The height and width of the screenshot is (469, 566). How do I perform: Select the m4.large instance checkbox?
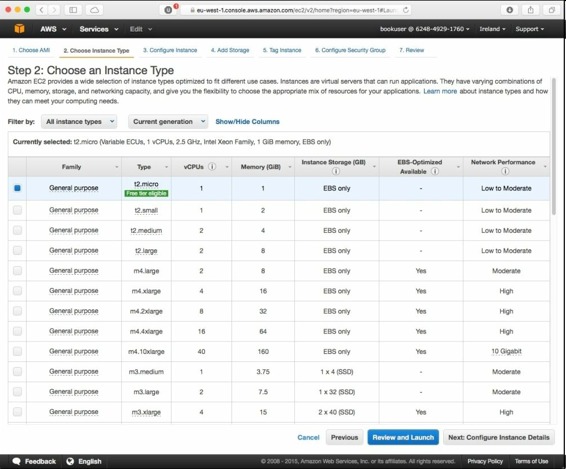tap(17, 270)
